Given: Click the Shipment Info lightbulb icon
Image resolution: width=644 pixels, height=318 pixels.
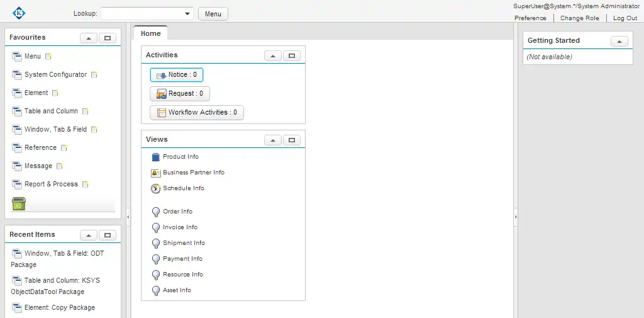Looking at the screenshot, I should pos(156,244).
